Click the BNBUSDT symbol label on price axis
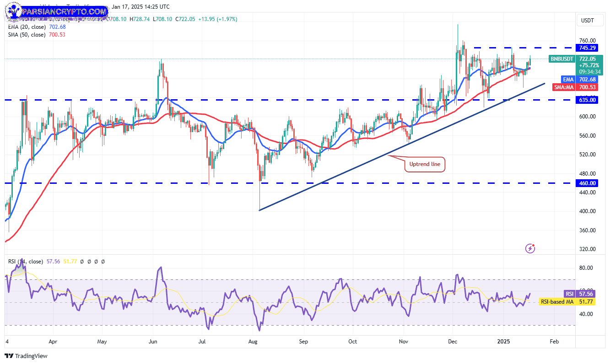 561,59
